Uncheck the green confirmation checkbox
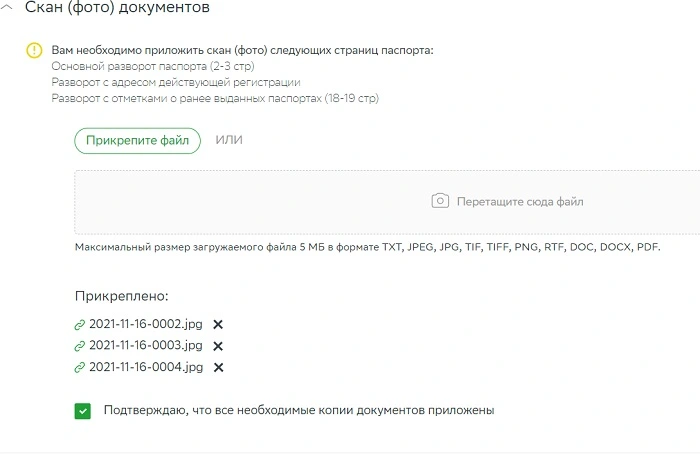This screenshot has width=700, height=454. click(83, 411)
